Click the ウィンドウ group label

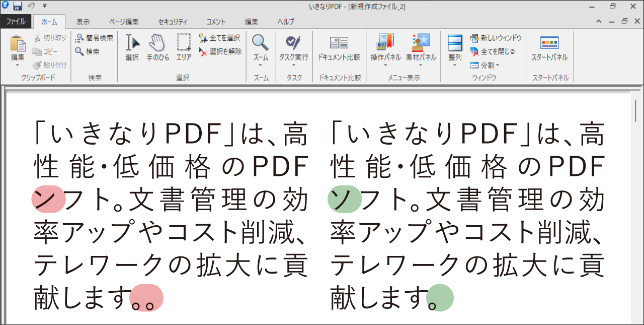pos(484,78)
